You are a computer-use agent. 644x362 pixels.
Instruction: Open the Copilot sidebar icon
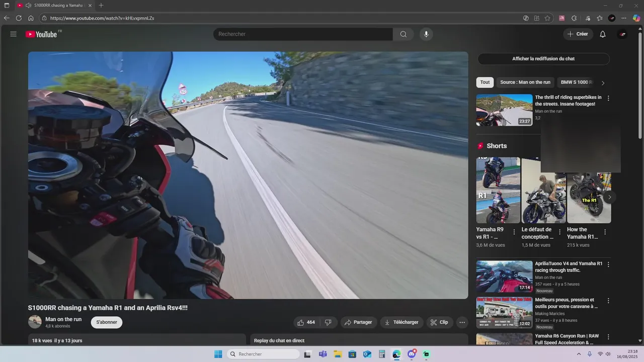tap(636, 18)
